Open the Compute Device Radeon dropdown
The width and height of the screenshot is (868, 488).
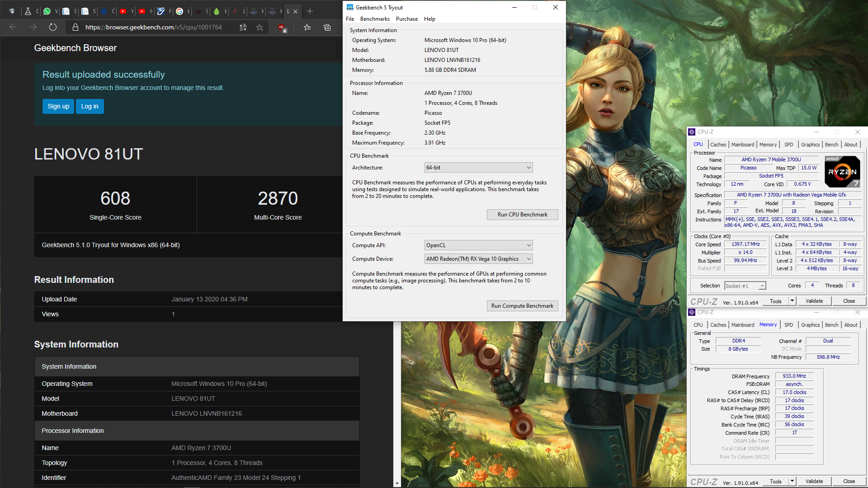[x=478, y=259]
